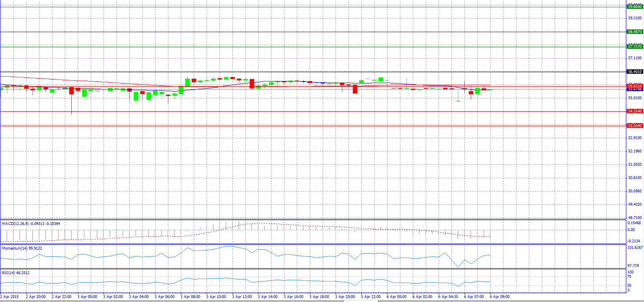Click the red 54.3140 level label

click(x=635, y=111)
